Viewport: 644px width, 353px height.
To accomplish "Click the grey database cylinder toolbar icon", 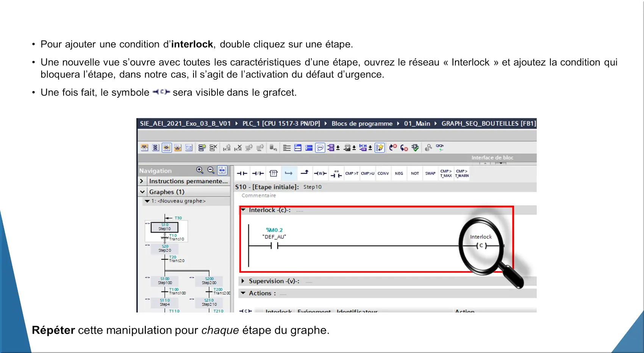I will pyautogui.click(x=273, y=148).
